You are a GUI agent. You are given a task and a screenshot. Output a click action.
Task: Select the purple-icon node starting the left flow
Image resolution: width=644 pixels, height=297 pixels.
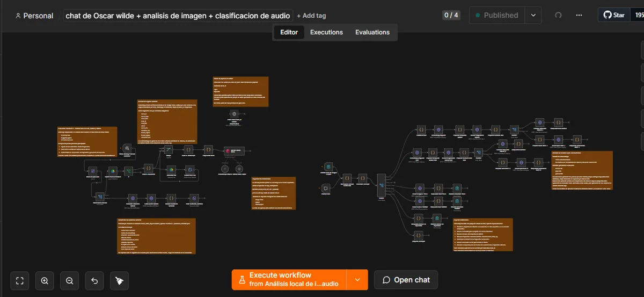93,171
